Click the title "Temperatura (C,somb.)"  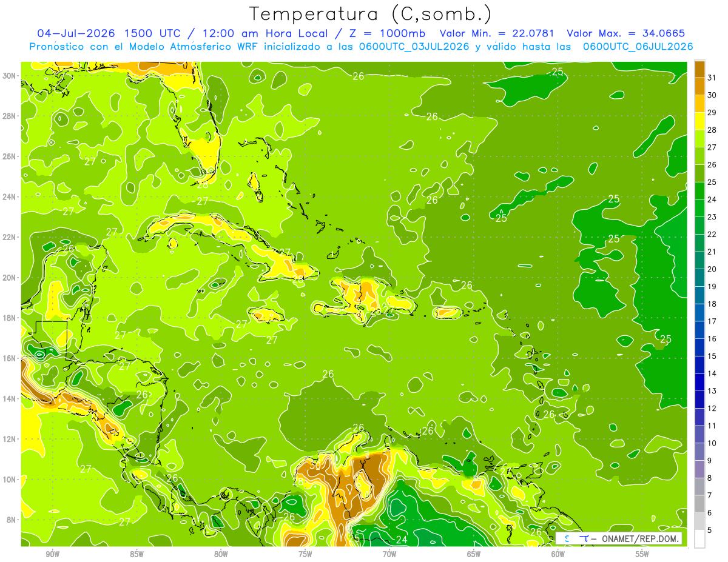coord(371,14)
